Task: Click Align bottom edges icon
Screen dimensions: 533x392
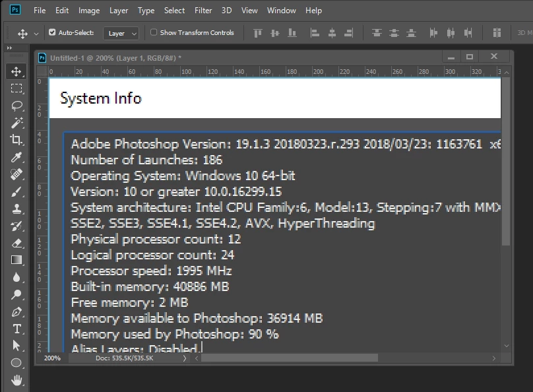Action: (292, 33)
